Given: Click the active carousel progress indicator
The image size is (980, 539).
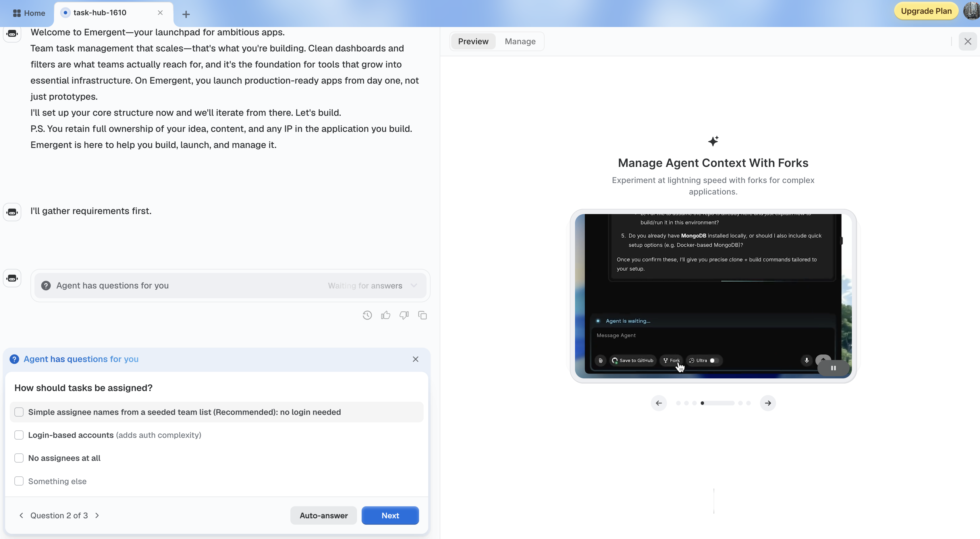Looking at the screenshot, I should click(x=717, y=403).
